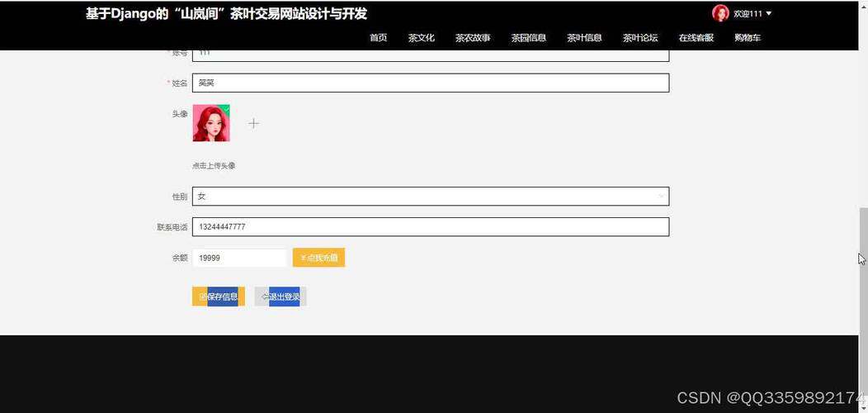This screenshot has width=868, height=413.
Task: Open the 首页 navigation item
Action: point(378,38)
